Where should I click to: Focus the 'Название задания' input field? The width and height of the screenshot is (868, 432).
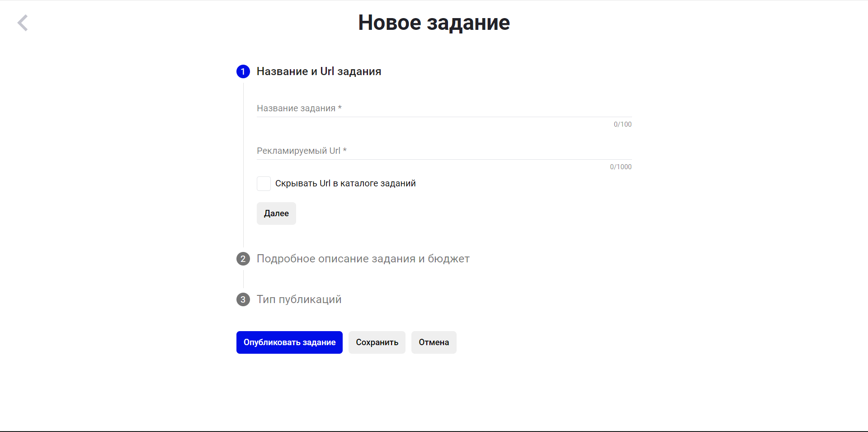coord(444,108)
